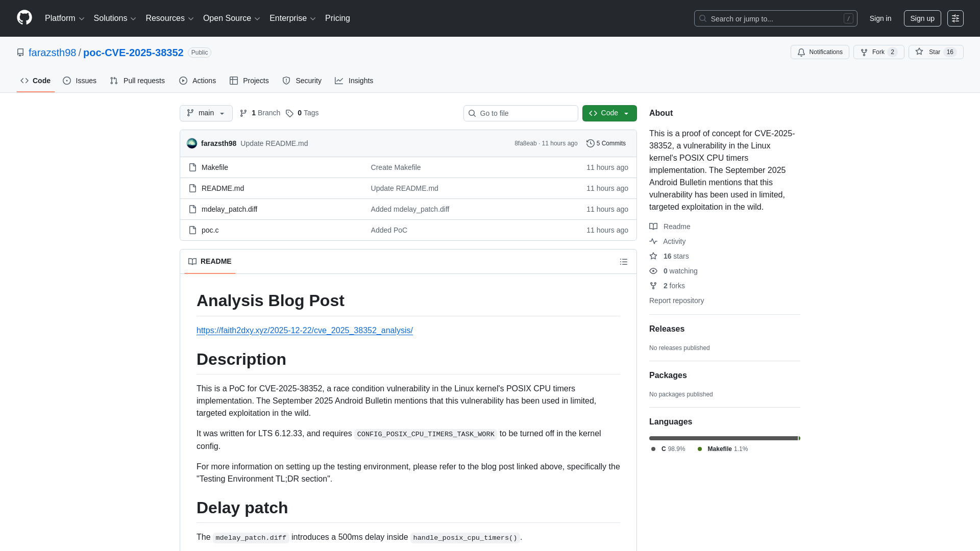
Task: Click the command palette icon in search bar
Action: (848, 18)
